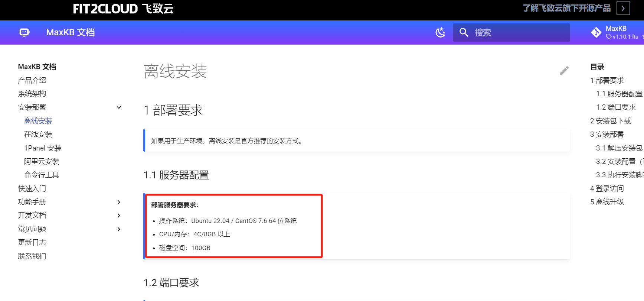Open the MaxKB git repository icon
The image size is (644, 301).
[x=596, y=32]
